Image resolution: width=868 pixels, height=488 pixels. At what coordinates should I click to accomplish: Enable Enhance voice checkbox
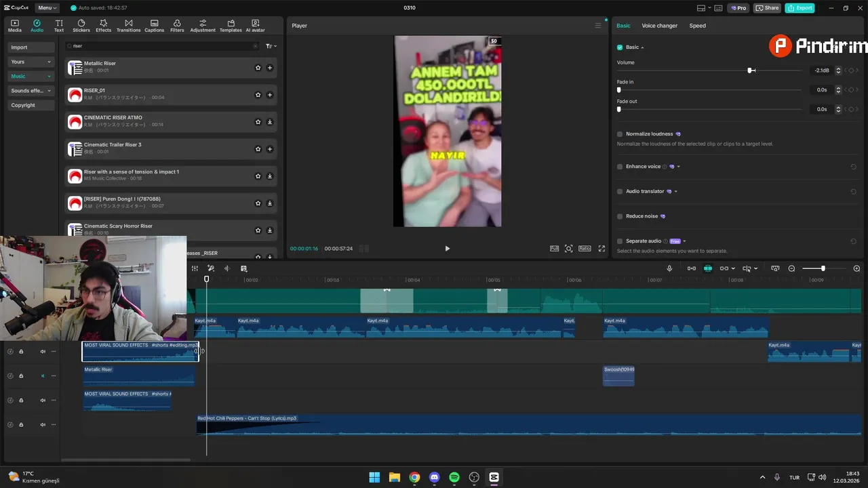pos(620,167)
